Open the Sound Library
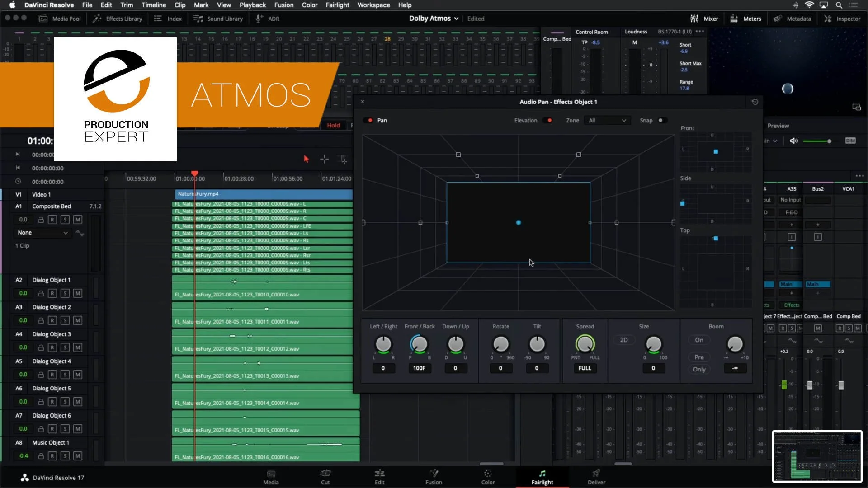The image size is (868, 488). coord(218,19)
